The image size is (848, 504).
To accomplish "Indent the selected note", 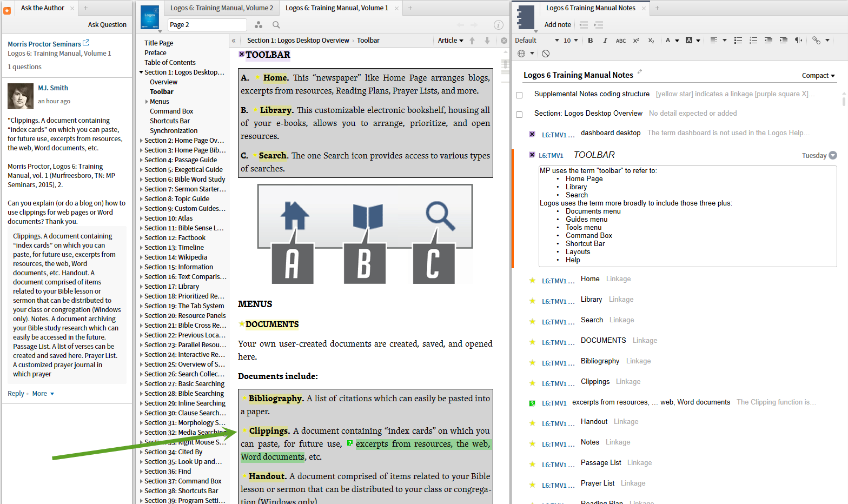I will tap(599, 25).
